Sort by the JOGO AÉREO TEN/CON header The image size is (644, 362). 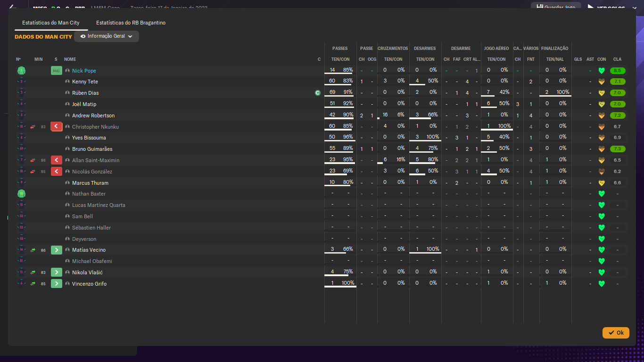[x=496, y=59]
